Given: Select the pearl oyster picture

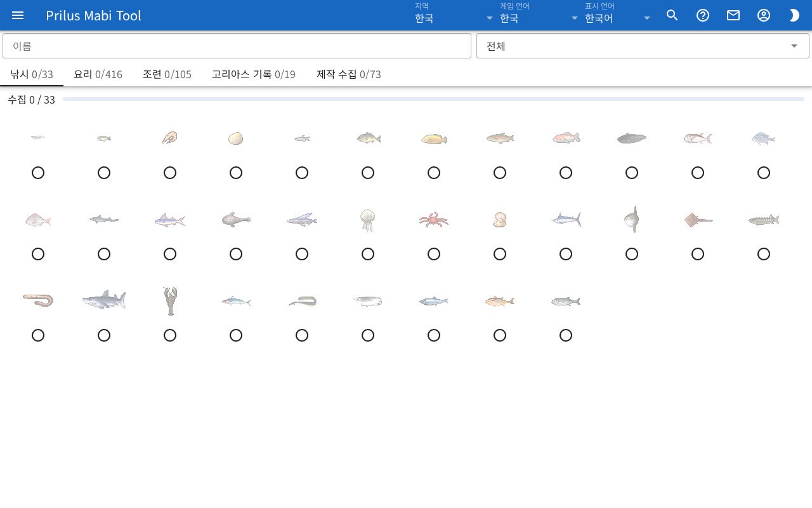Looking at the screenshot, I should tap(500, 220).
